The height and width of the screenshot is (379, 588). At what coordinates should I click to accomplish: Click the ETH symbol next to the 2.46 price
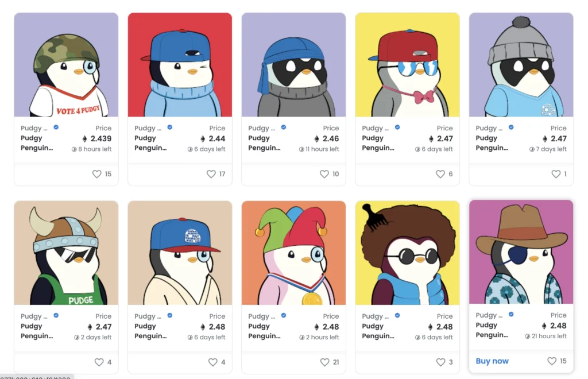[x=318, y=138]
